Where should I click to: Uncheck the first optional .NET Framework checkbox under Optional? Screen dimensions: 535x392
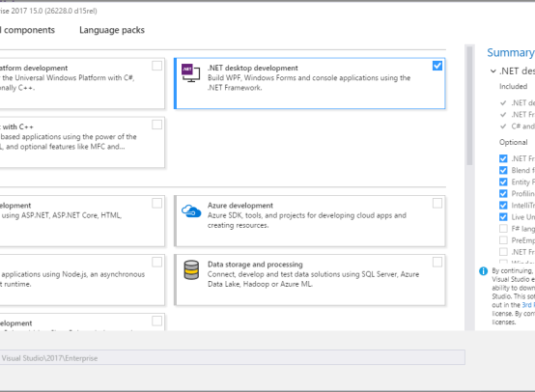point(503,158)
